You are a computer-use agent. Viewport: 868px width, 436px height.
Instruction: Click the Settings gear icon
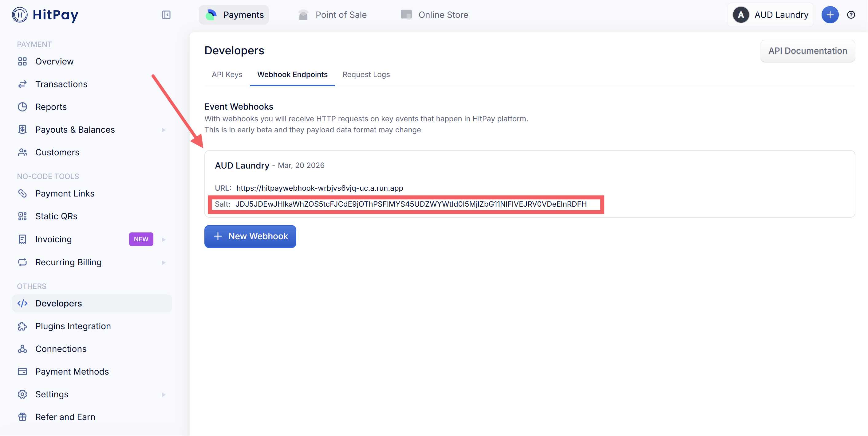22,394
